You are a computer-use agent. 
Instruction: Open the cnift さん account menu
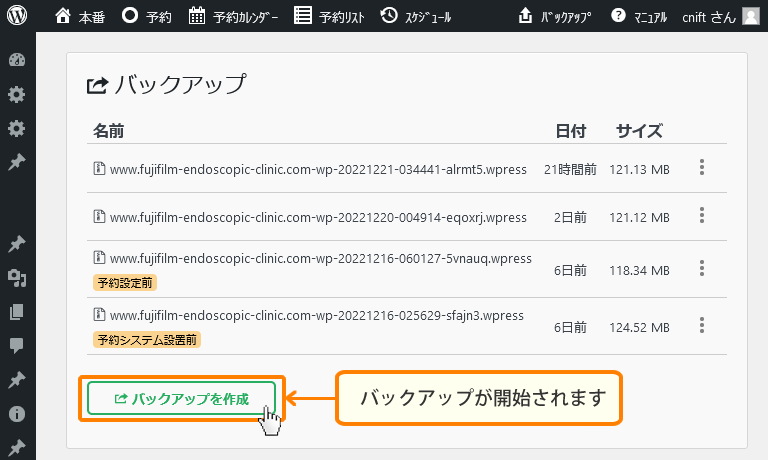pyautogui.click(x=709, y=17)
